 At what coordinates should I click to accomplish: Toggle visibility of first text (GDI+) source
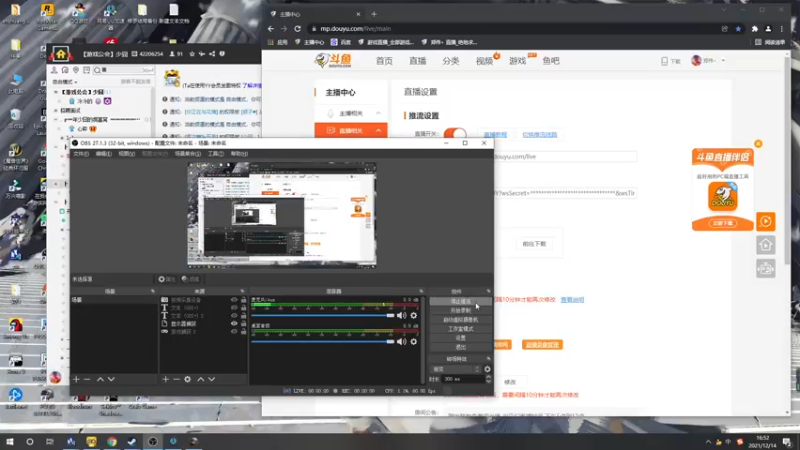(234, 308)
